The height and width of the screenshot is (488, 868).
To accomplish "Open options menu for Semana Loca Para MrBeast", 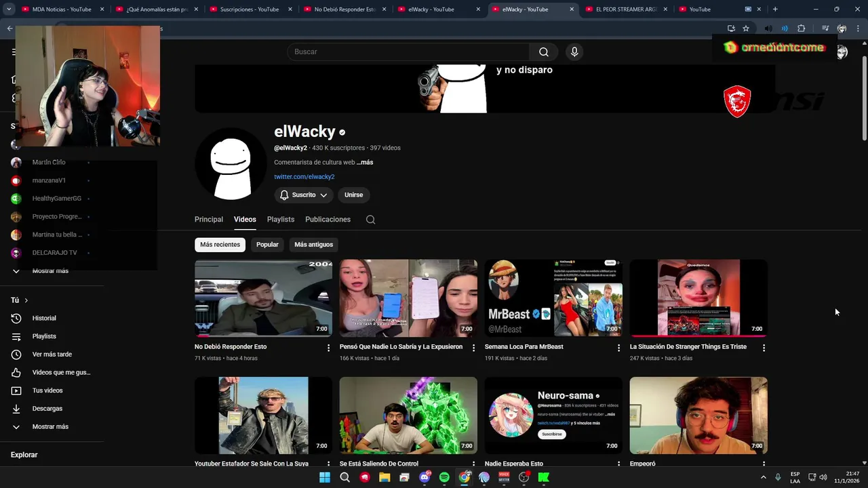I will tap(618, 348).
